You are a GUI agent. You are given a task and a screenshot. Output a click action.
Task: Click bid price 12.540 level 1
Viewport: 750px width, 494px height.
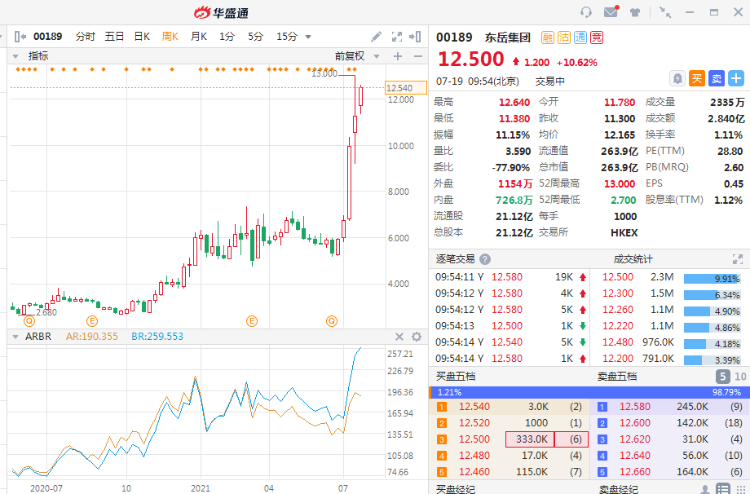tap(474, 407)
